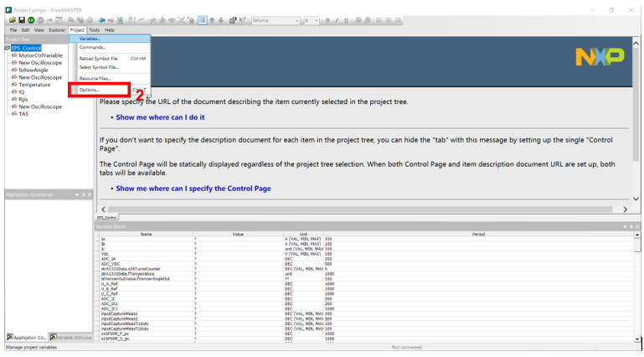Follow the 'Show me where can I do it' link
The width and height of the screenshot is (644, 357).
159,117
